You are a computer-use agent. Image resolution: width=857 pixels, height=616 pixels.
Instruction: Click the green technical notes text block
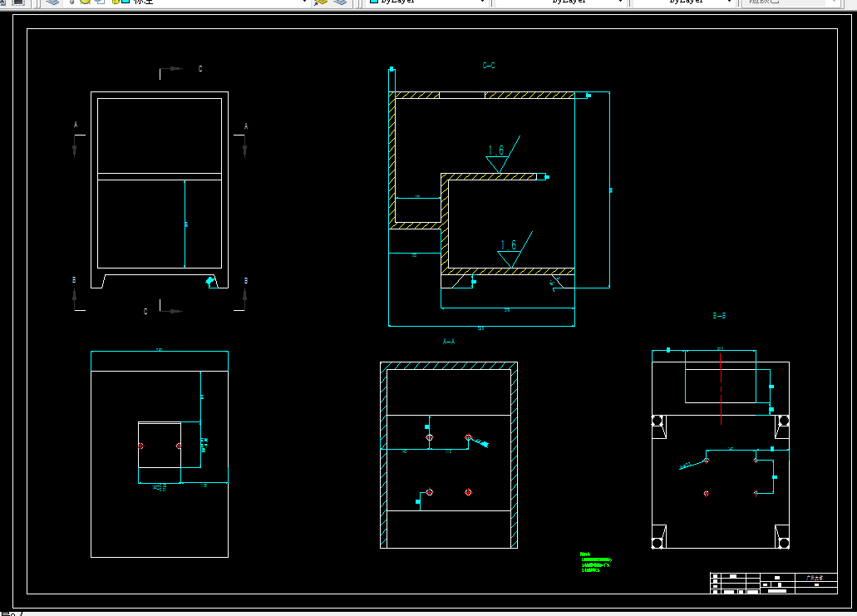596,562
